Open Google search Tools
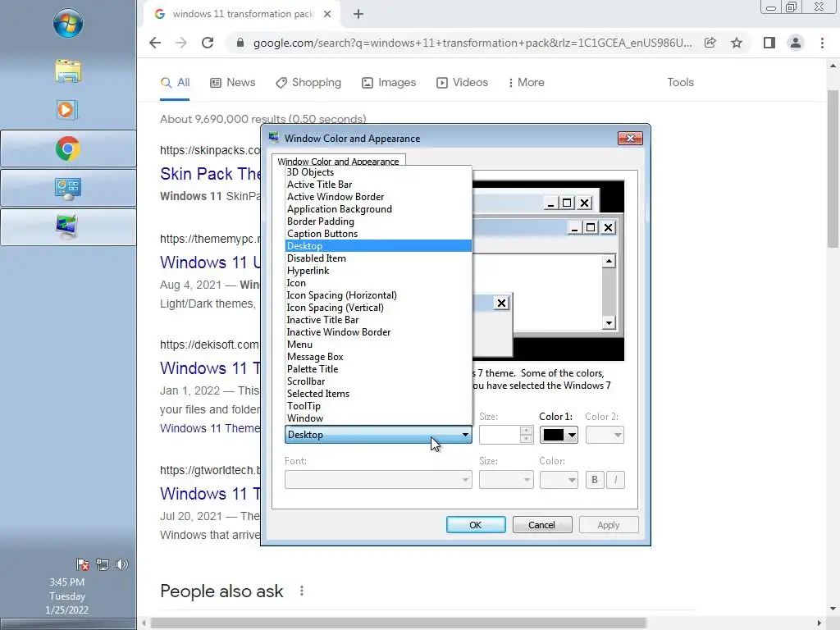 680,83
